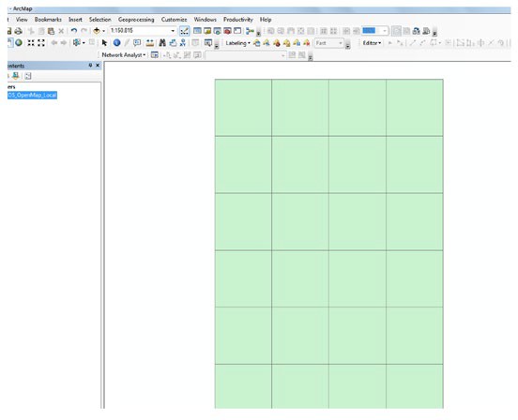The width and height of the screenshot is (518, 420).
Task: Open the Insert menu
Action: [75, 20]
